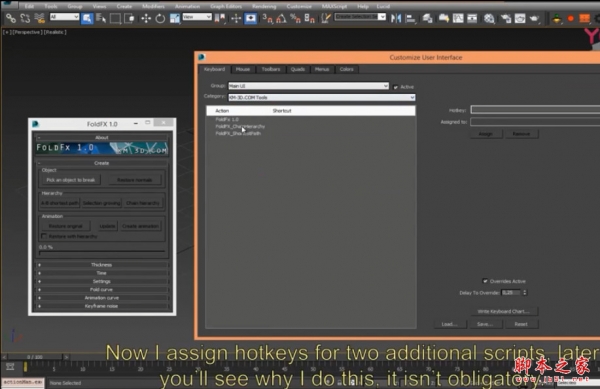Switch to the Colors tab
Viewport: 600px width, 389px height.
346,69
